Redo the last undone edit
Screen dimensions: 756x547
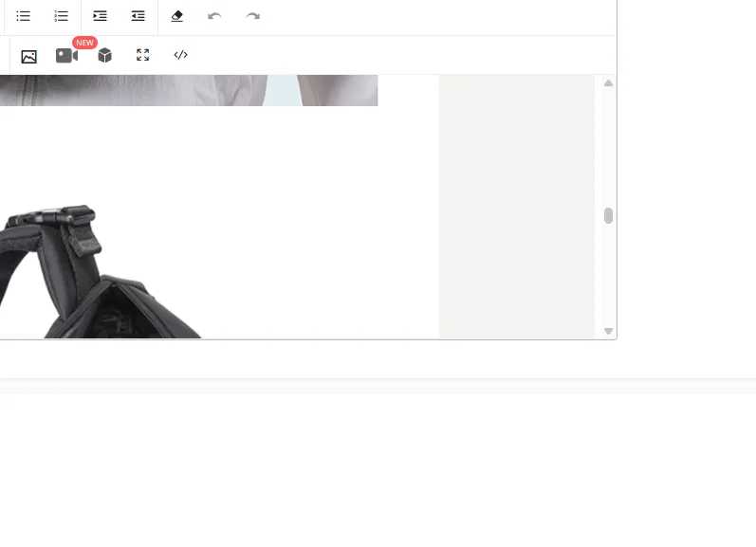(x=252, y=16)
